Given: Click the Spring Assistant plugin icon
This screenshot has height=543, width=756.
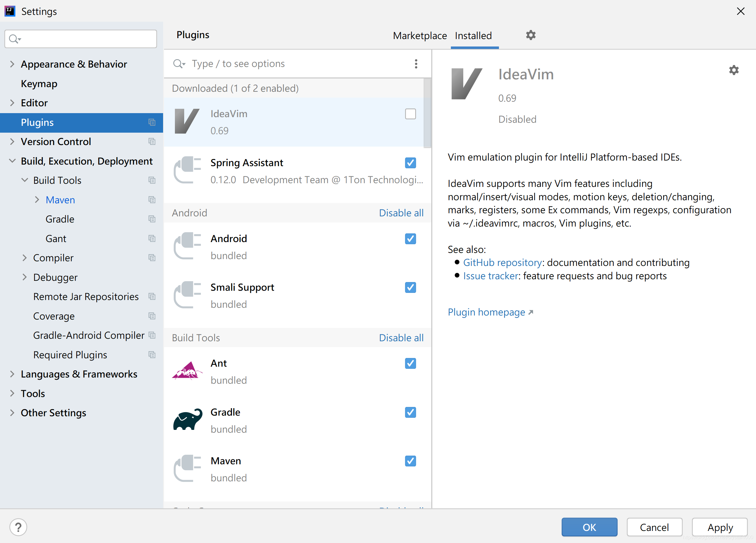Looking at the screenshot, I should coord(187,170).
